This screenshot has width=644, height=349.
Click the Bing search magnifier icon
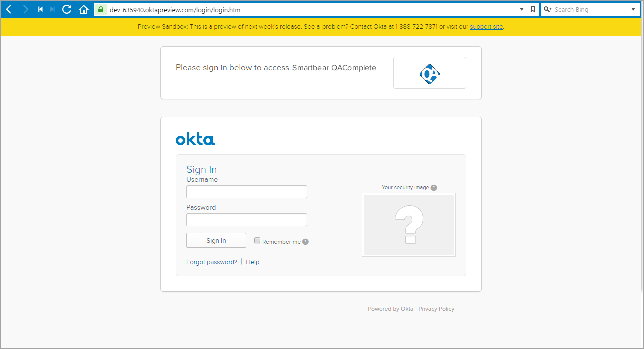(547, 9)
